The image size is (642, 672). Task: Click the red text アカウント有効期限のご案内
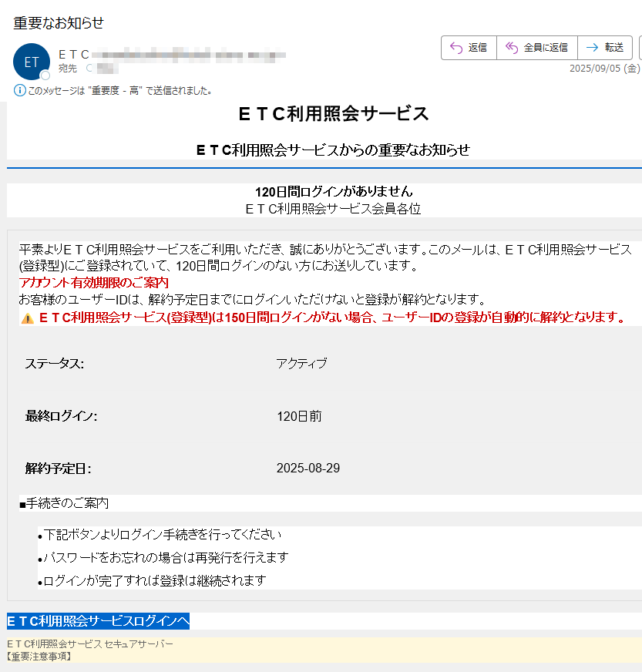click(93, 282)
